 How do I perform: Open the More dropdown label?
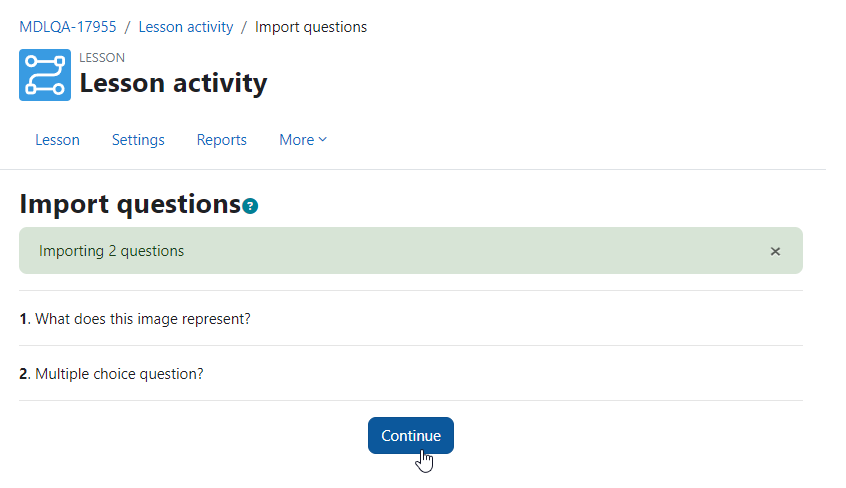click(x=296, y=140)
